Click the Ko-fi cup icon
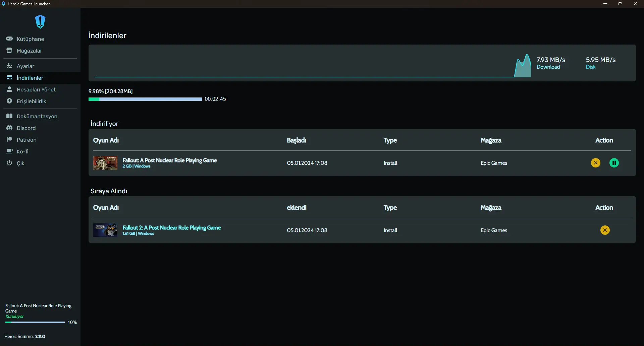 (9, 151)
